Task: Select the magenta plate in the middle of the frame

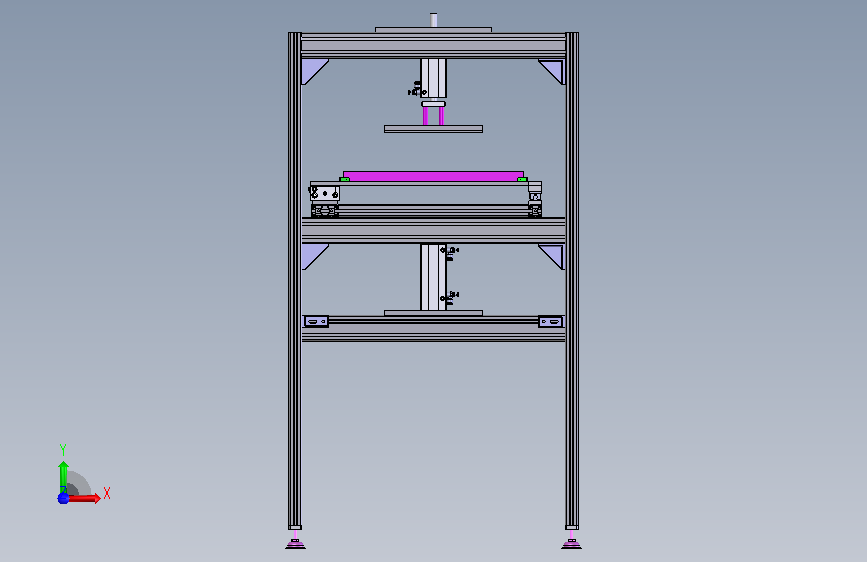Action: click(434, 176)
